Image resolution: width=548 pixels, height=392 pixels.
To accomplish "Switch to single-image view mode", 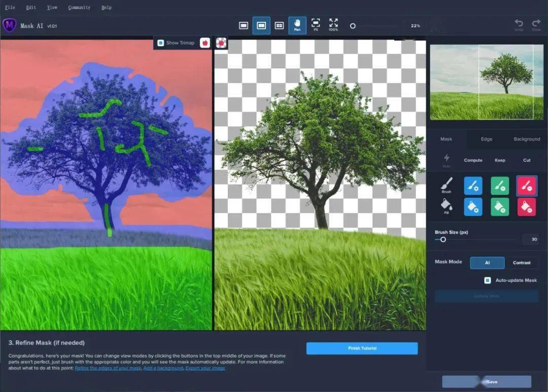I will [x=244, y=25].
